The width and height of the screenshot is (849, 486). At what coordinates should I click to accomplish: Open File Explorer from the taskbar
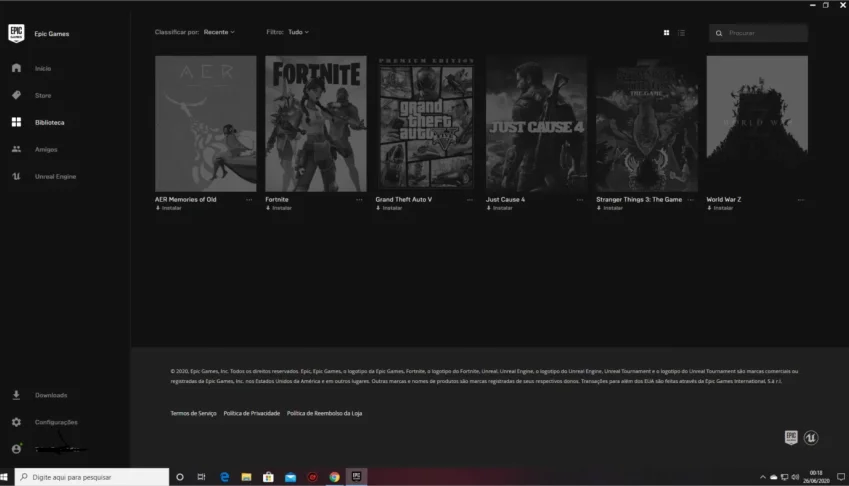click(246, 477)
